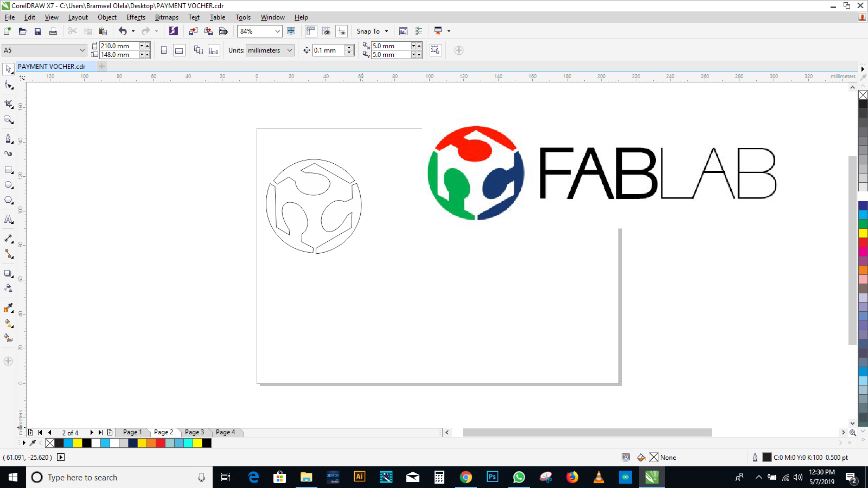The width and height of the screenshot is (868, 488).
Task: Open the zoom level dropdown showing 84%
Action: (x=278, y=31)
